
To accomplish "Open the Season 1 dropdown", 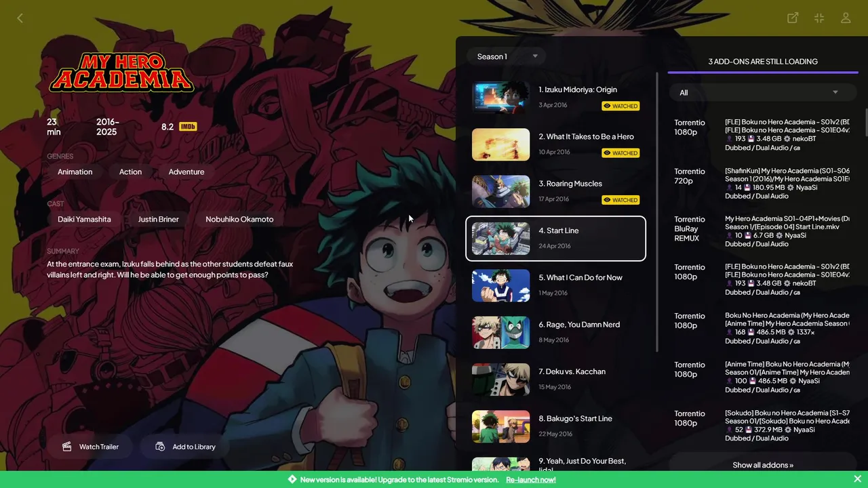I will (506, 56).
